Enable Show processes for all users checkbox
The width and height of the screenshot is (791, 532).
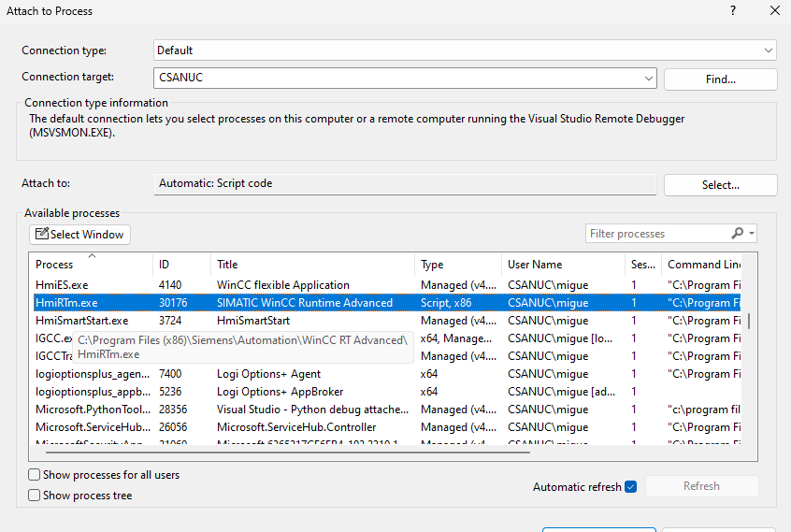point(35,475)
